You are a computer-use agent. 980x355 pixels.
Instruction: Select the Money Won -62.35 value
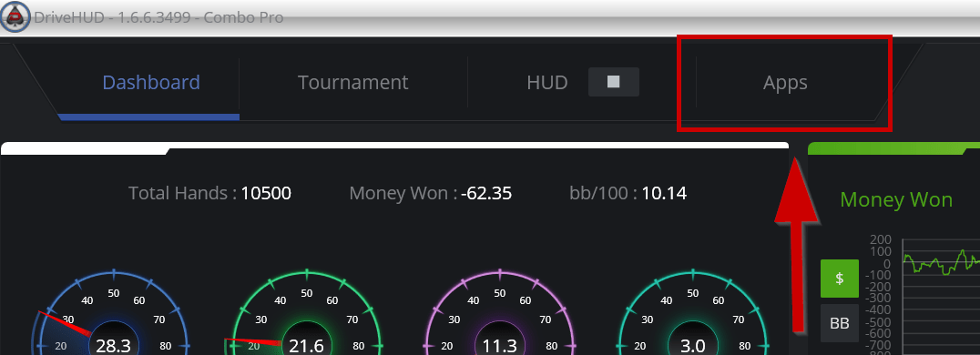pyautogui.click(x=486, y=193)
